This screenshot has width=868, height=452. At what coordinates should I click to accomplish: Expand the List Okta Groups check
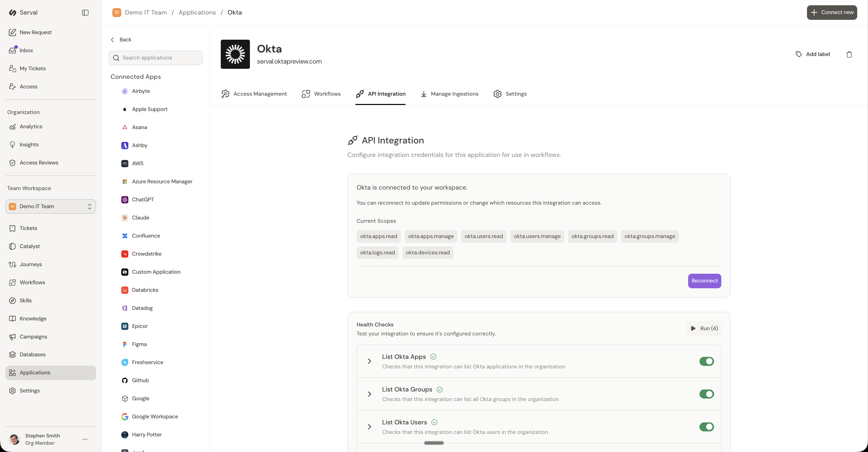[369, 394]
